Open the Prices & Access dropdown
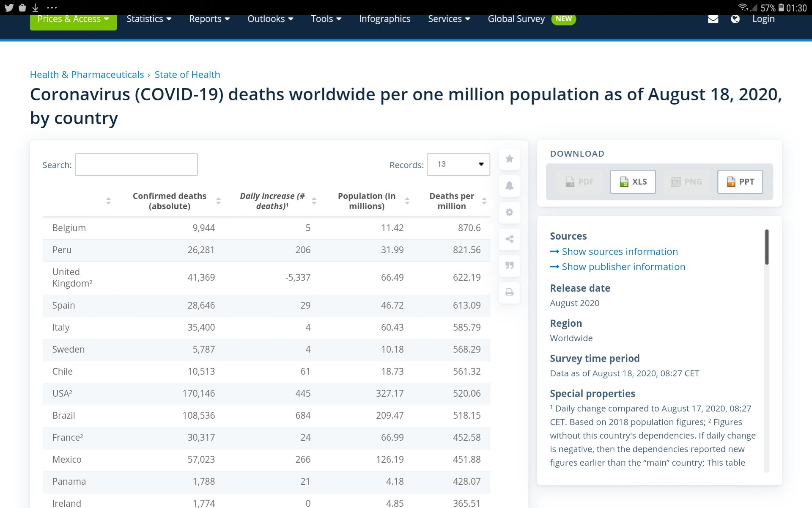This screenshot has width=812, height=508. click(73, 20)
